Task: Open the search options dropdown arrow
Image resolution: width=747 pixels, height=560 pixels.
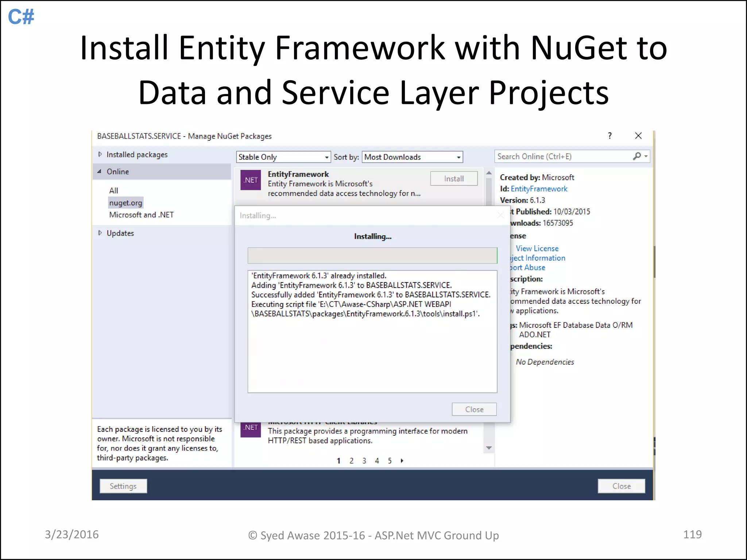Action: (646, 156)
